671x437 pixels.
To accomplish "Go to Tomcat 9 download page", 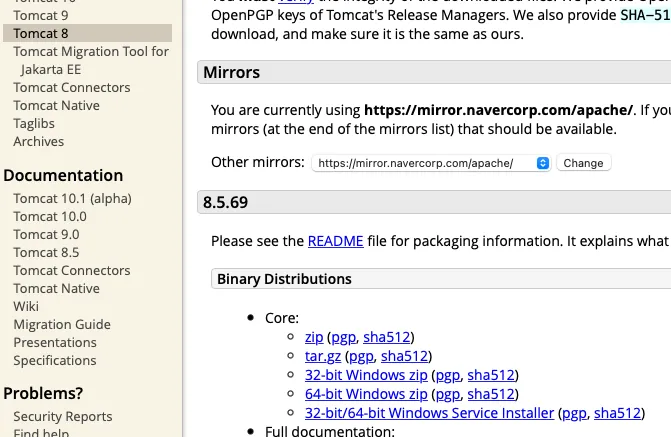I will click(41, 15).
